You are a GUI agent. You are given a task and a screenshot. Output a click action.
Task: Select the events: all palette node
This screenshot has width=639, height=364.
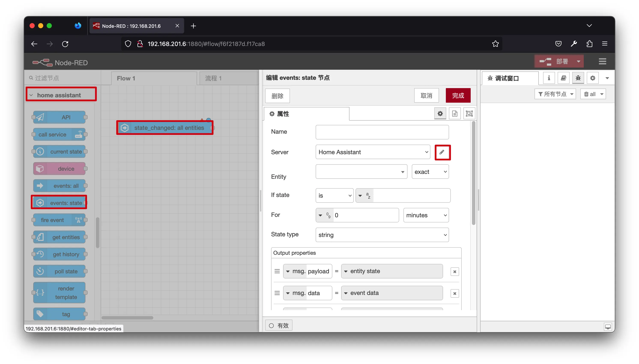[59, 186]
